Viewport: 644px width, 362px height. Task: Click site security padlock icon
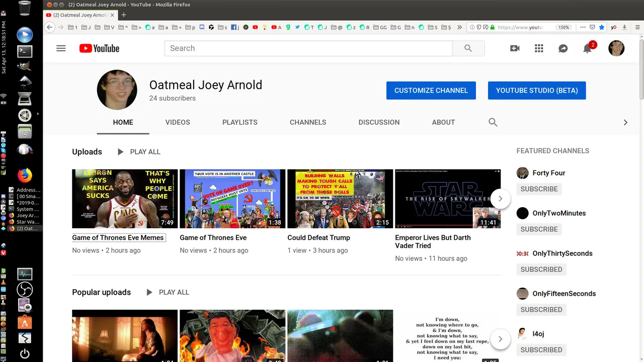coord(493,27)
